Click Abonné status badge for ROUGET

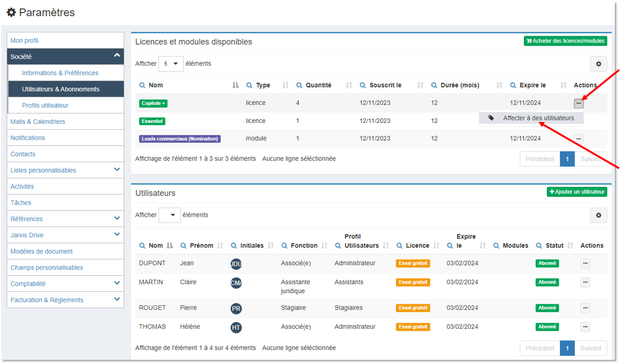pos(547,308)
